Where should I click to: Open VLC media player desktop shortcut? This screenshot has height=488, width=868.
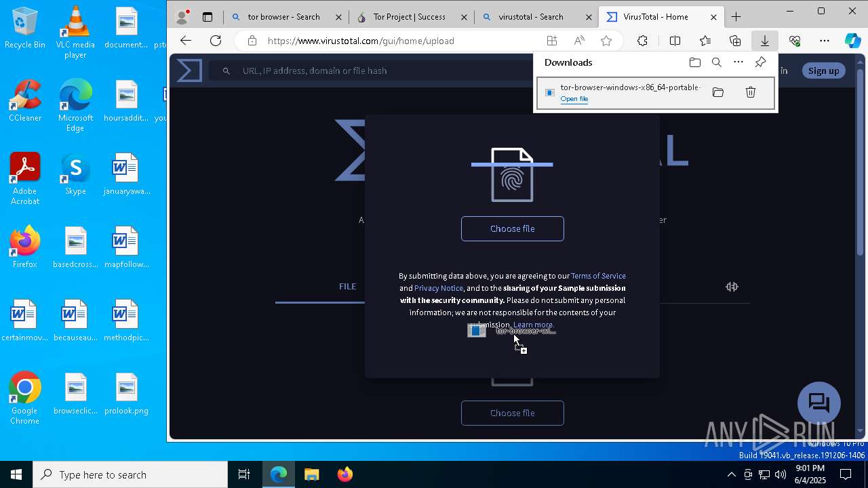[75, 32]
